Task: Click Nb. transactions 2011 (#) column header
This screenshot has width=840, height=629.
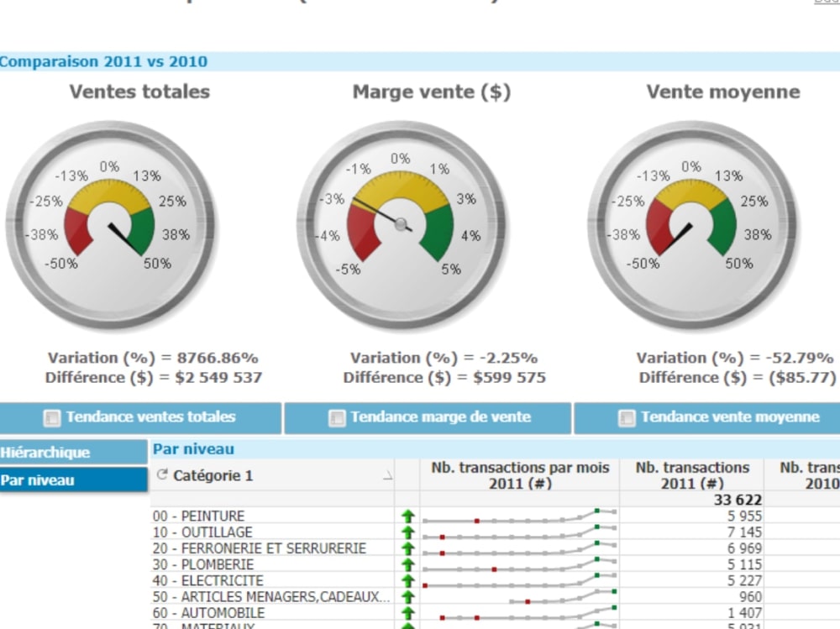Action: click(692, 475)
